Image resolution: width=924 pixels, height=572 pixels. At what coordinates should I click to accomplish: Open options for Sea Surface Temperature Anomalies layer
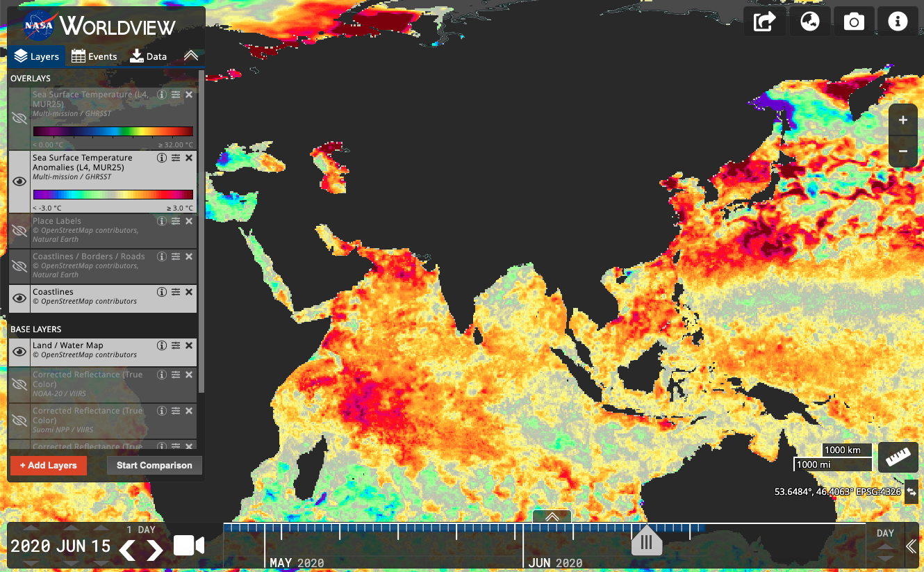(176, 158)
